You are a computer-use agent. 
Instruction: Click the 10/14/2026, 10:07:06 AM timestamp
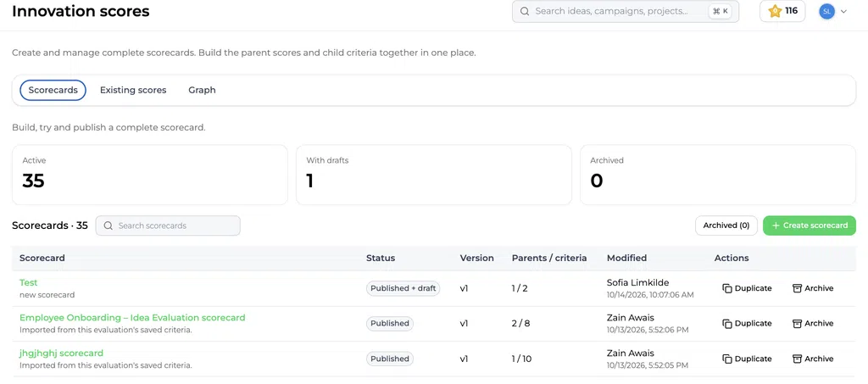tap(650, 295)
